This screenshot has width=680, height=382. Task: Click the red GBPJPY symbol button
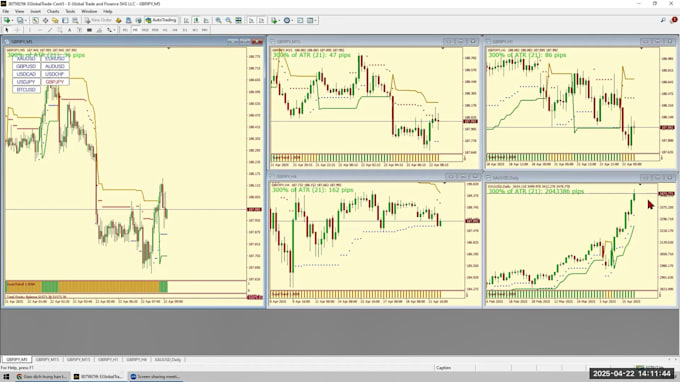tap(55, 82)
